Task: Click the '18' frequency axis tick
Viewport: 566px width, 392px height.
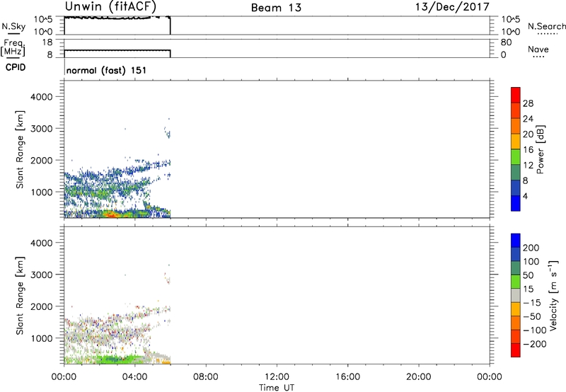Action: 47,42
